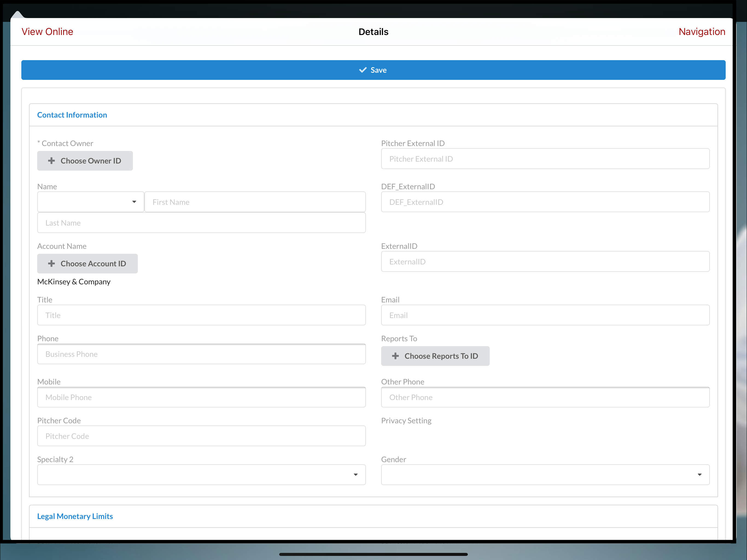
Task: Click the View Online link
Action: point(47,31)
